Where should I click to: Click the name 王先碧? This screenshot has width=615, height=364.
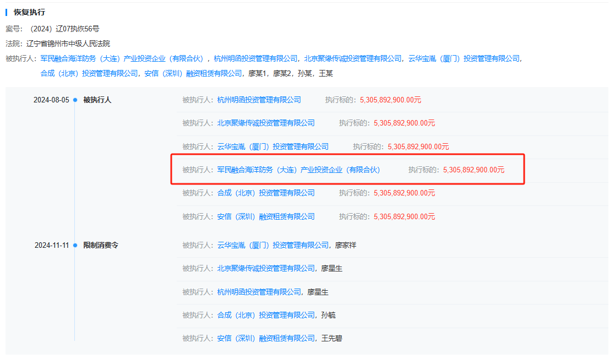[x=332, y=338]
